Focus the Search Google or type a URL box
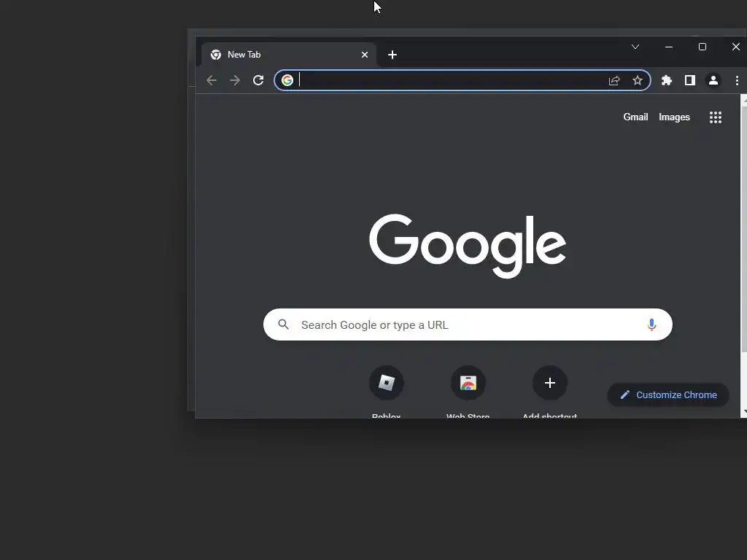 point(468,324)
